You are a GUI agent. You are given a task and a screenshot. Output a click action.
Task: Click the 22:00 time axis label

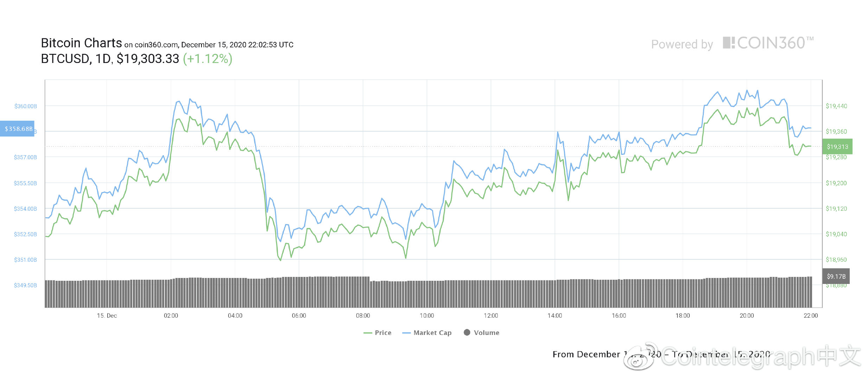(811, 316)
